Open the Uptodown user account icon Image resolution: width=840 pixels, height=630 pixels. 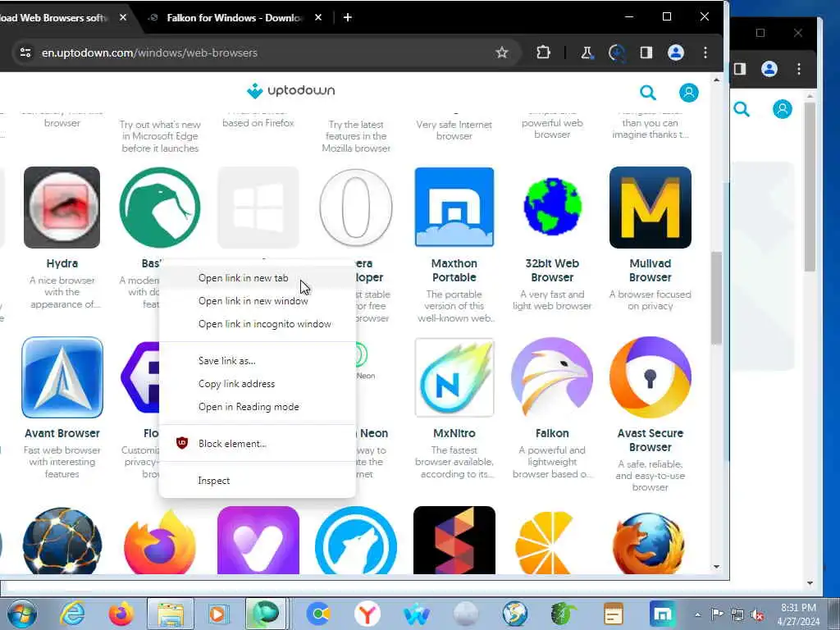(689, 93)
